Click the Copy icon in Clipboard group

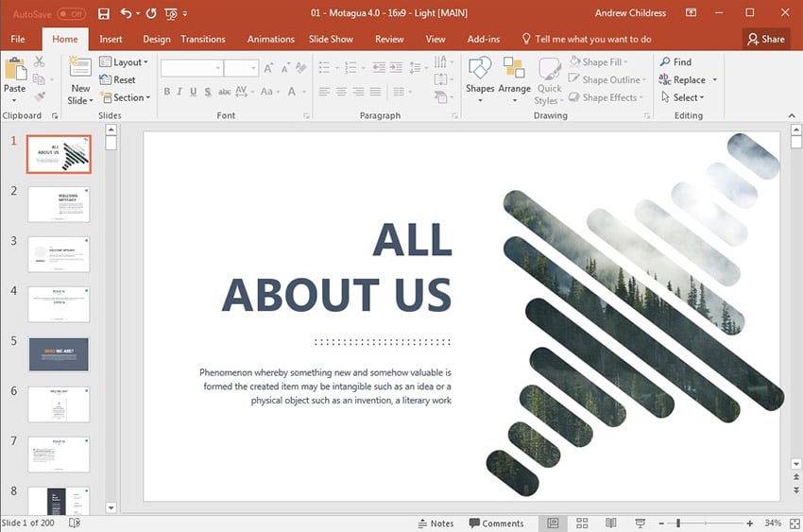click(x=39, y=78)
